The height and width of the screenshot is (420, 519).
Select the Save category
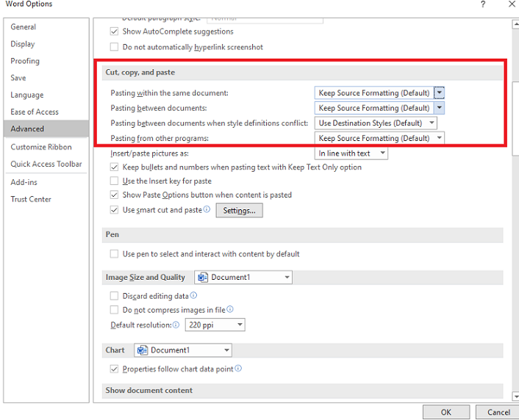[x=46, y=78]
